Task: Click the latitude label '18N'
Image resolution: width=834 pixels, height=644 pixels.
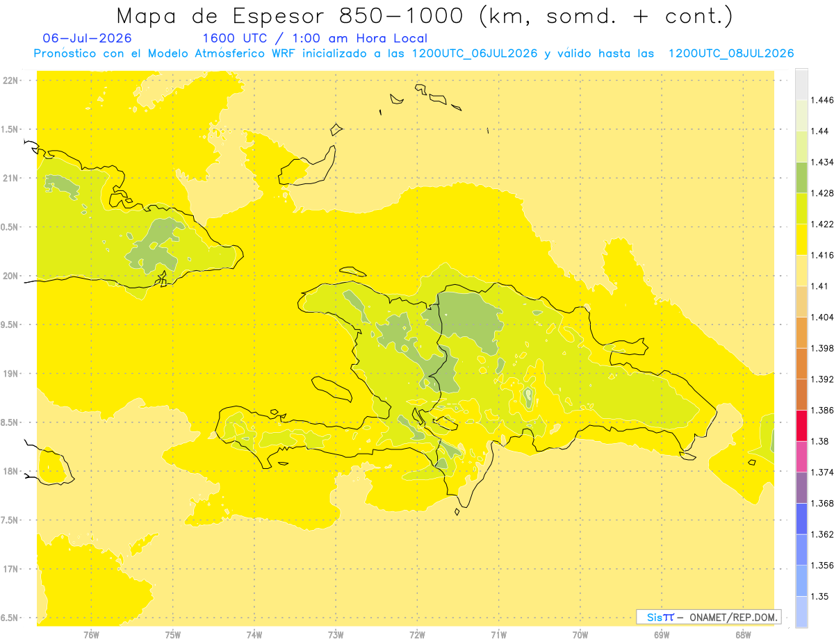Action: pos(10,471)
